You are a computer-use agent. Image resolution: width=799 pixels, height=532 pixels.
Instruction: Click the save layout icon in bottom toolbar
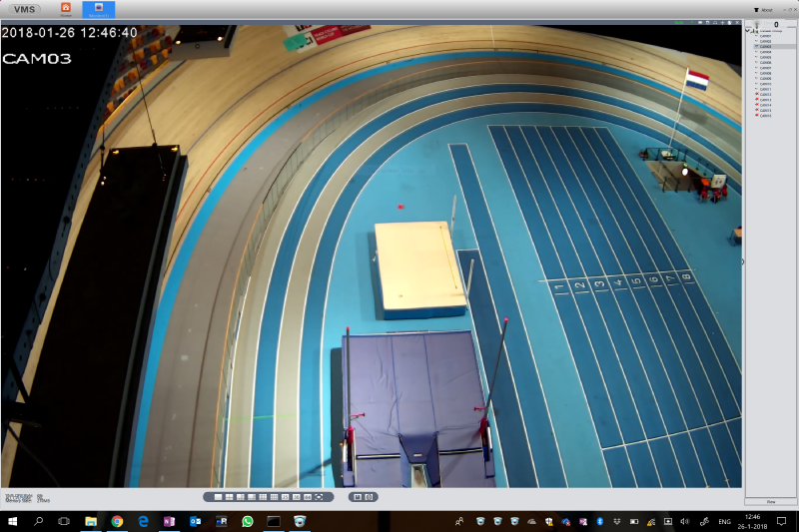[358, 496]
